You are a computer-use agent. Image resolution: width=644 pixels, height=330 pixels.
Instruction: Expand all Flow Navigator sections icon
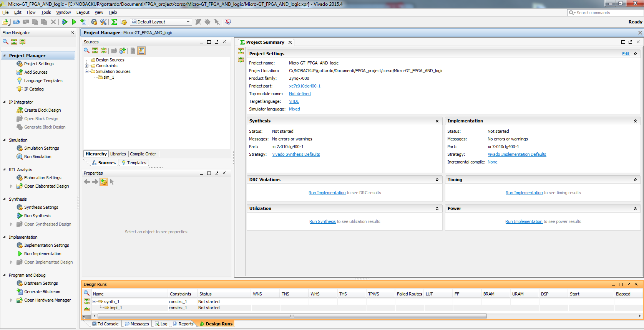point(23,41)
